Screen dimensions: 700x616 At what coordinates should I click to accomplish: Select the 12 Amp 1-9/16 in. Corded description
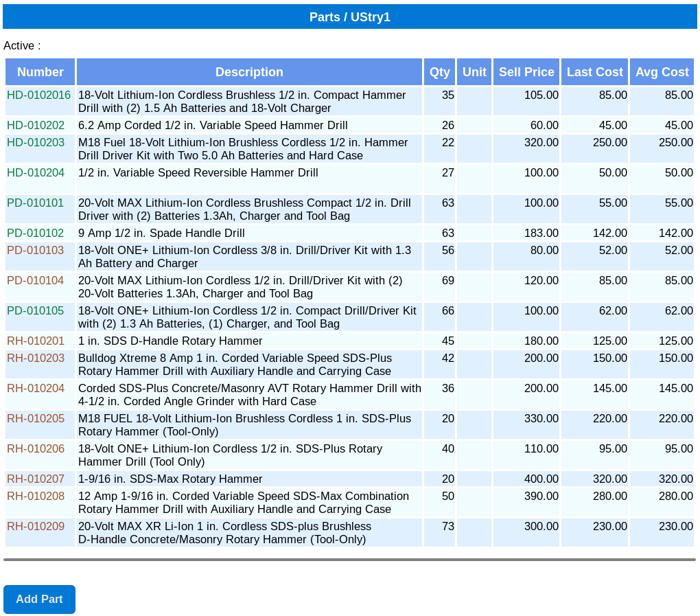(x=244, y=503)
